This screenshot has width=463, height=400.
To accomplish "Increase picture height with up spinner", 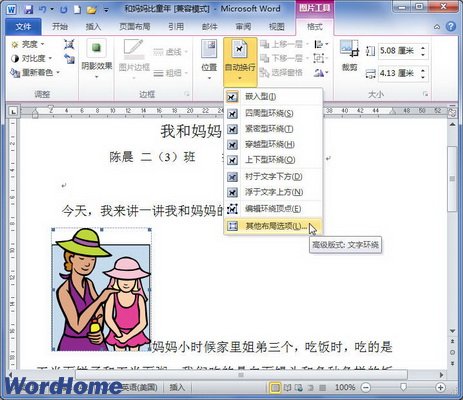I will [423, 48].
